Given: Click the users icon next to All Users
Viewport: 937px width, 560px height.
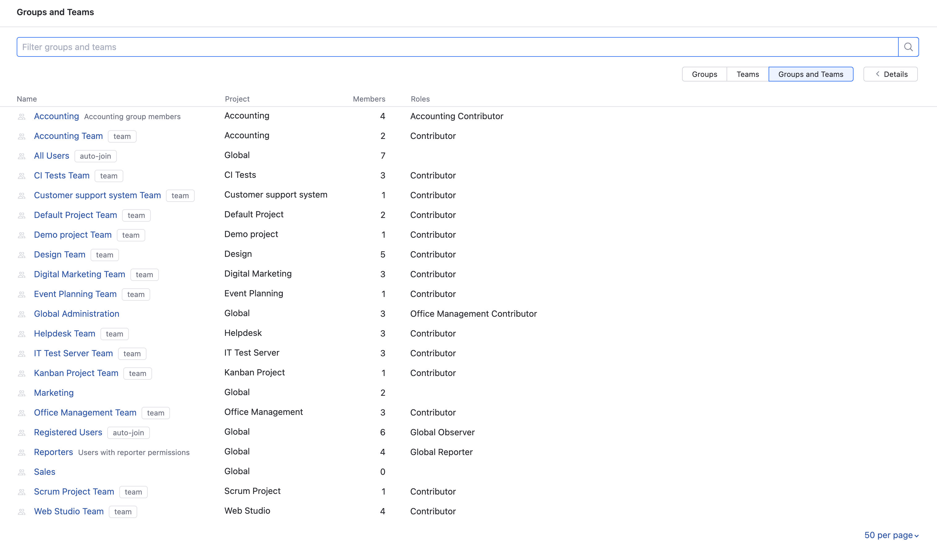Looking at the screenshot, I should 22,156.
